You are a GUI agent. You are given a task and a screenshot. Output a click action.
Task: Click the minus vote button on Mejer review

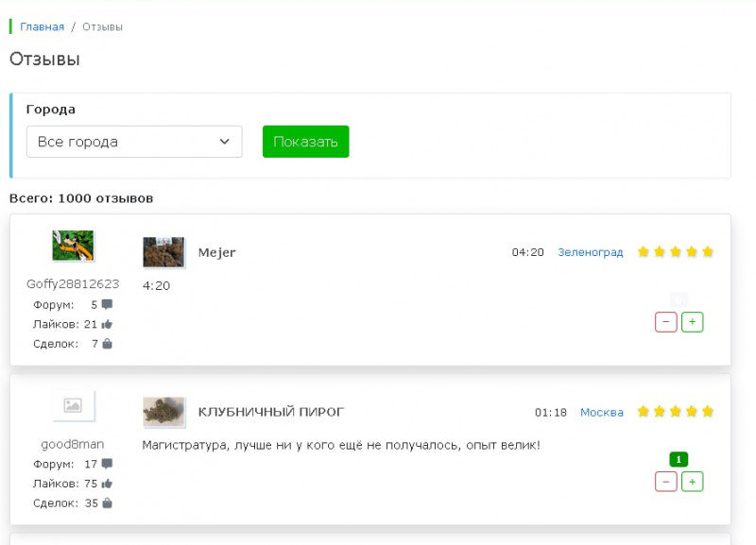(x=665, y=322)
